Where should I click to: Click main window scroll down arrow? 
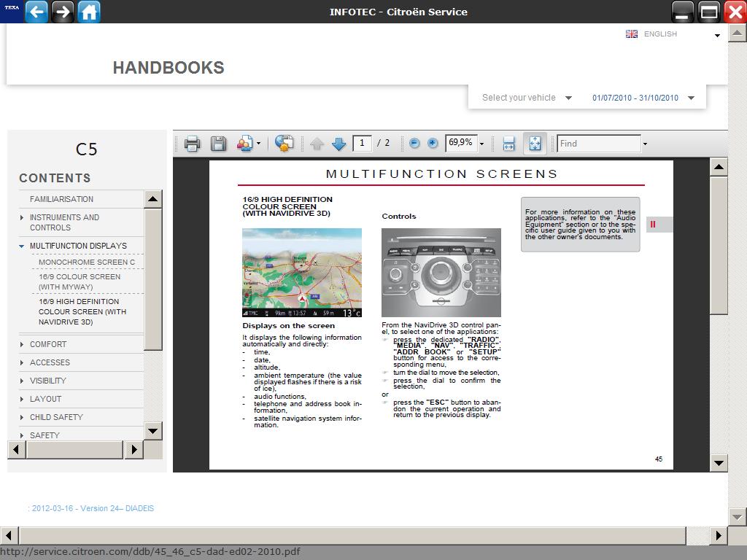737,517
